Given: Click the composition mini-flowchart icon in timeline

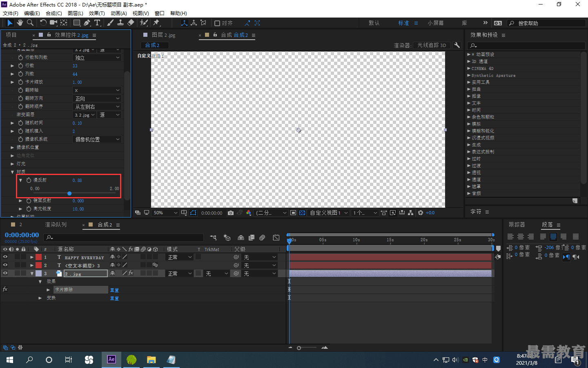Looking at the screenshot, I should pyautogui.click(x=213, y=238).
